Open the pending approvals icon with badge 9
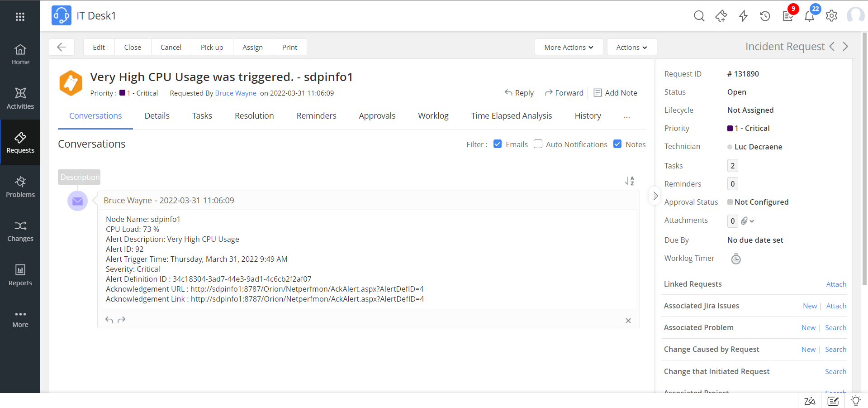Screen dimensions: 868x408 point(788,15)
